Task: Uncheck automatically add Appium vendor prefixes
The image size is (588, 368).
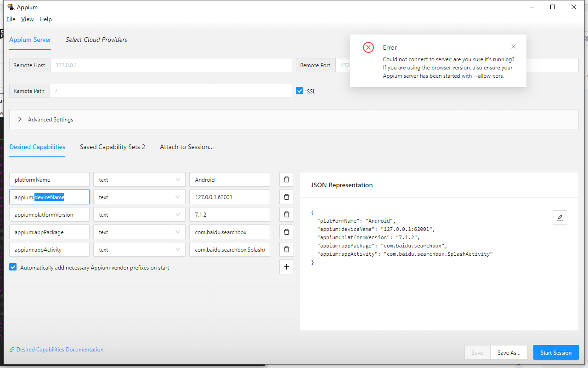Action: (x=13, y=267)
